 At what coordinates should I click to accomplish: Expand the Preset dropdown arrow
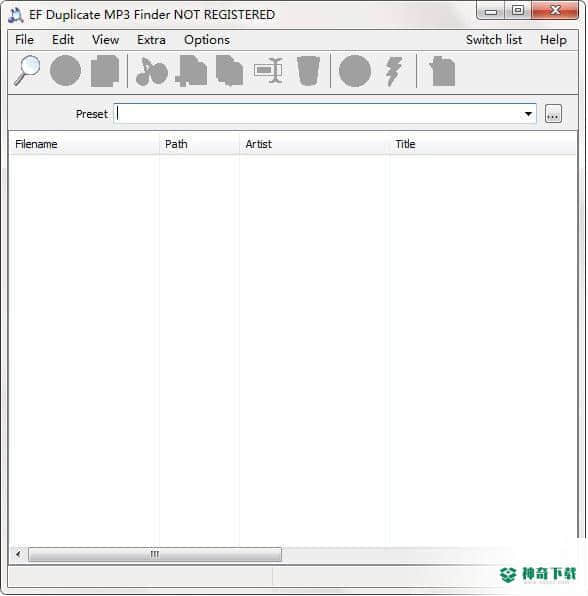tap(528, 114)
